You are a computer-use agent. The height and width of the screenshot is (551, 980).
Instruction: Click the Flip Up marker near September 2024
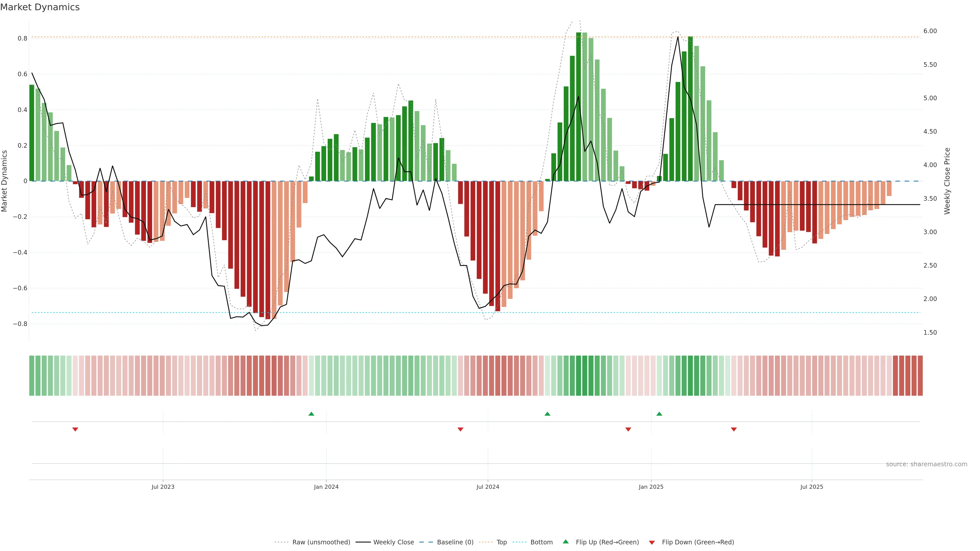pyautogui.click(x=547, y=414)
